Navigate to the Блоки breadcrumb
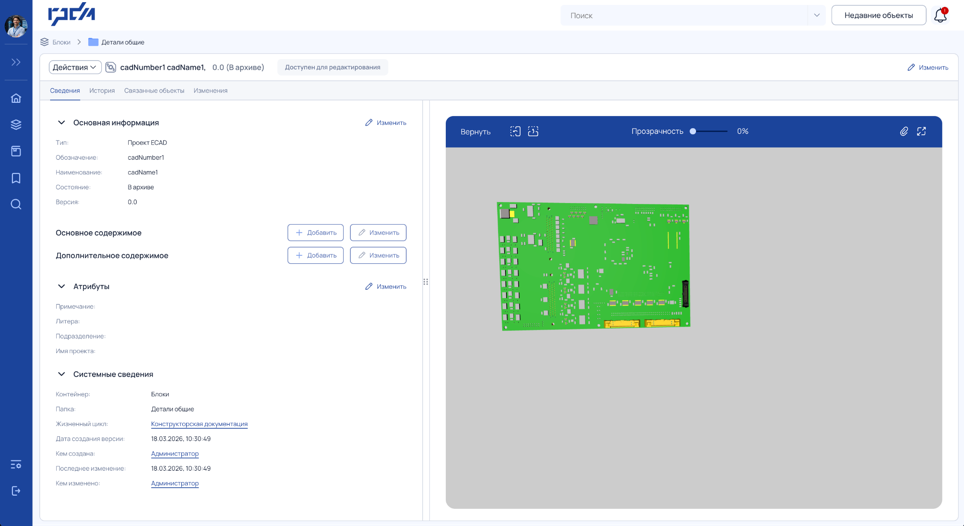The image size is (964, 526). point(61,42)
